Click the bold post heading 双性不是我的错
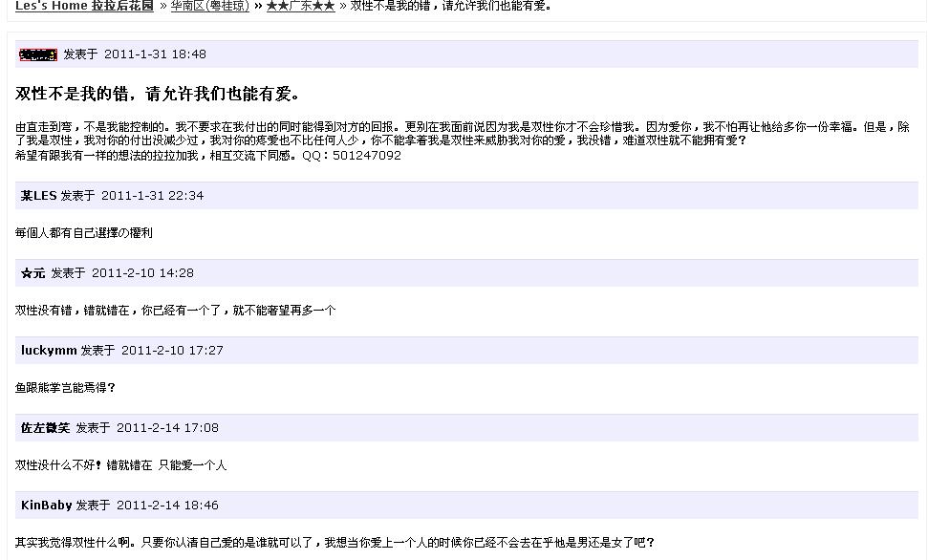The image size is (928, 560). pos(158,94)
